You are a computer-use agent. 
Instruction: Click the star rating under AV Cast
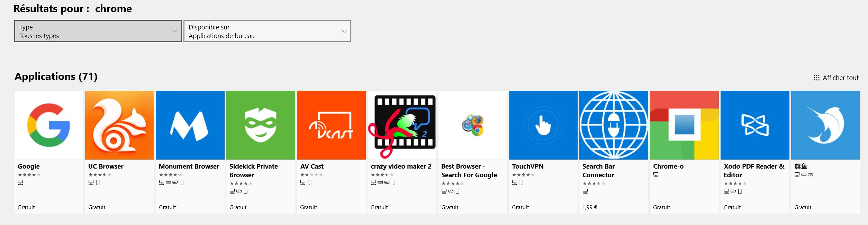pyautogui.click(x=311, y=175)
